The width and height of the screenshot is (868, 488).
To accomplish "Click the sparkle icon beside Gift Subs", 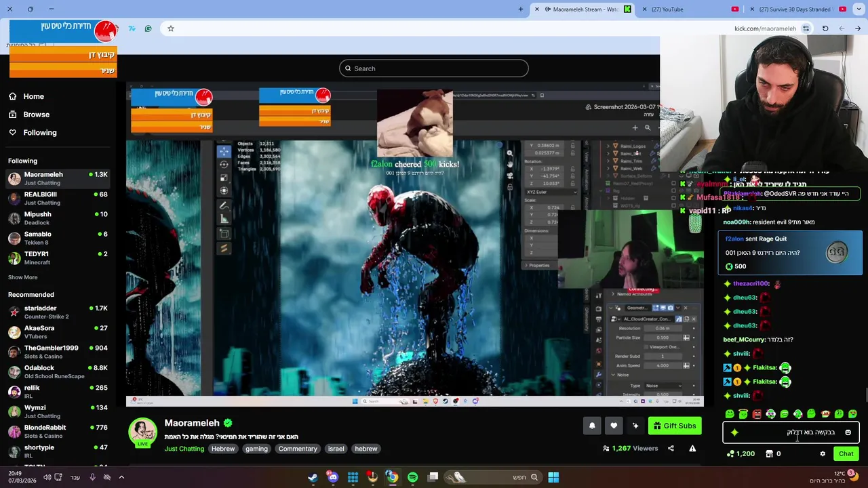I will (635, 426).
